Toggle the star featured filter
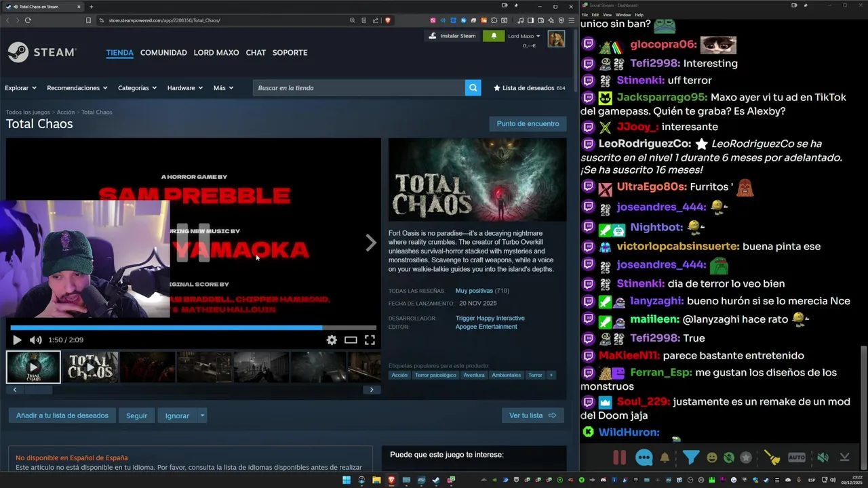This screenshot has width=868, height=488. (x=746, y=458)
